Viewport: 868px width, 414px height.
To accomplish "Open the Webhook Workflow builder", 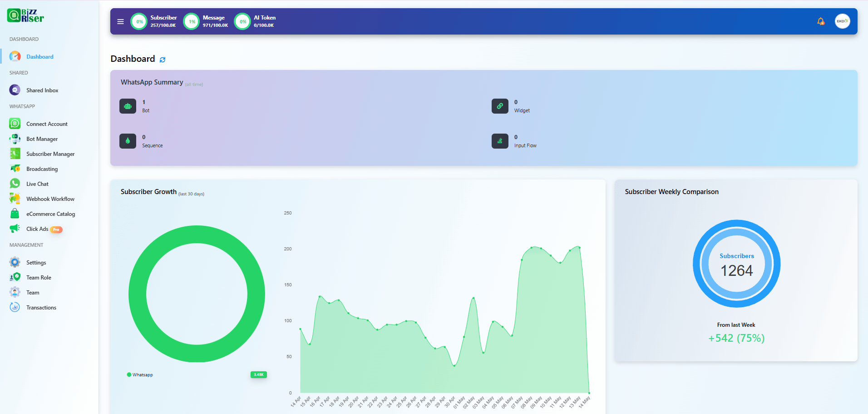I will [x=50, y=199].
